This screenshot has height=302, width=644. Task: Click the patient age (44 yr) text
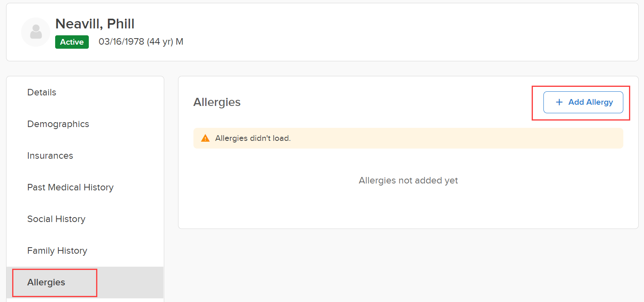(160, 42)
